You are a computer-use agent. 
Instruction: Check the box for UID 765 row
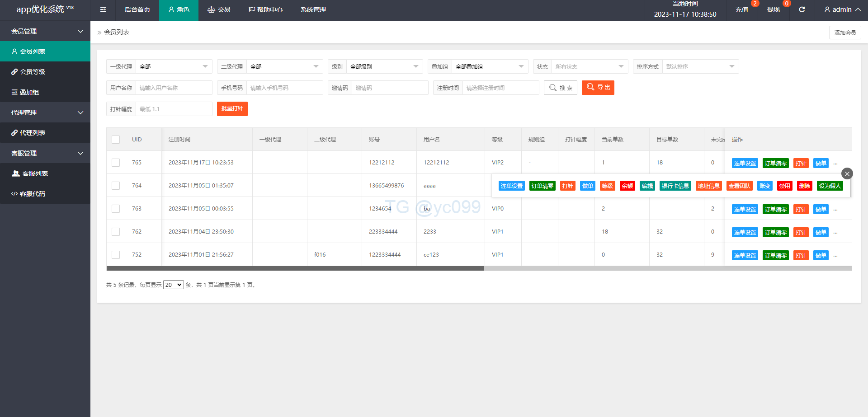[x=116, y=163]
